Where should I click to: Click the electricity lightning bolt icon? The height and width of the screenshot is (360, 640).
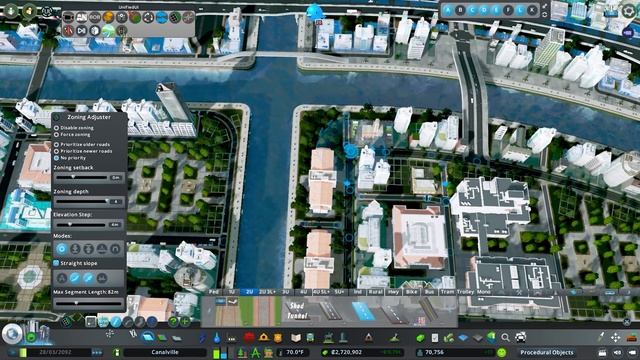point(203,338)
